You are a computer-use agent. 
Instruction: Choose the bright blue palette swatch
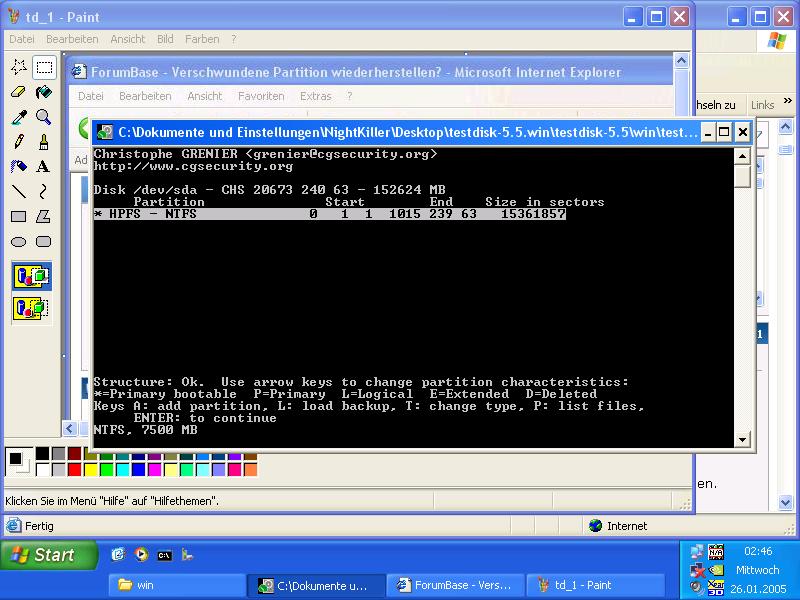pyautogui.click(x=138, y=469)
